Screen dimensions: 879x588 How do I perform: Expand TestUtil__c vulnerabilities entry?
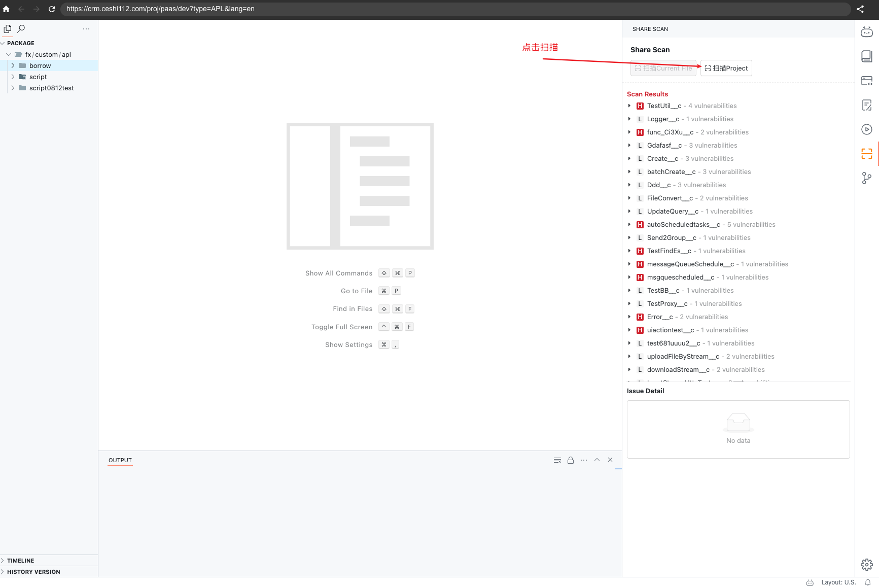tap(629, 106)
